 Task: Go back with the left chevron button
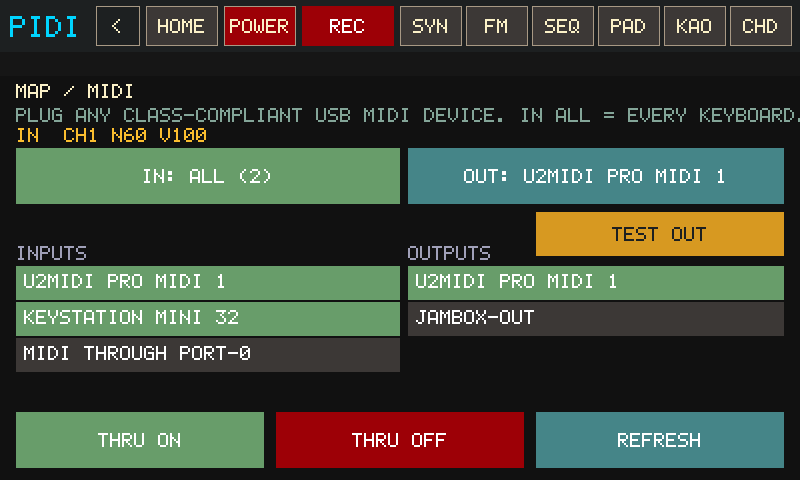(x=118, y=26)
